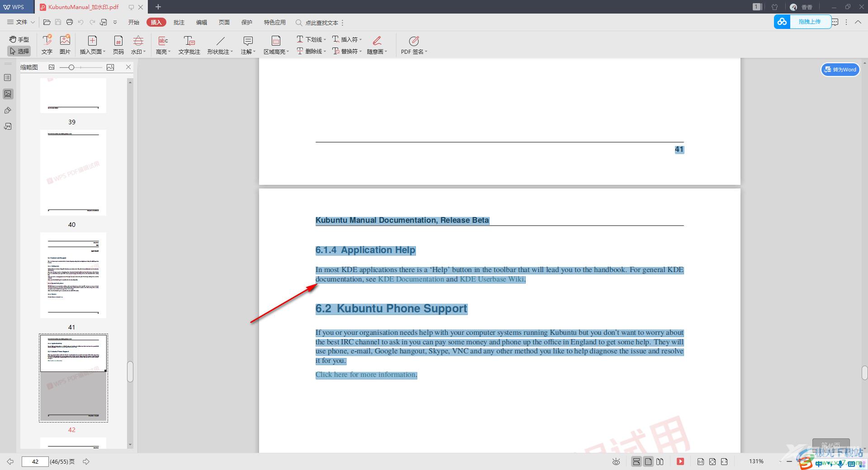Adjust the thumbnail size slider handle
This screenshot has width=868, height=470.
[71, 67]
